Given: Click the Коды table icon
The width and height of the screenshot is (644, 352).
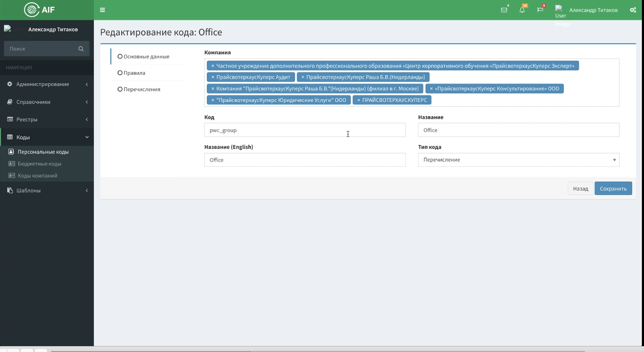Looking at the screenshot, I should 10,137.
